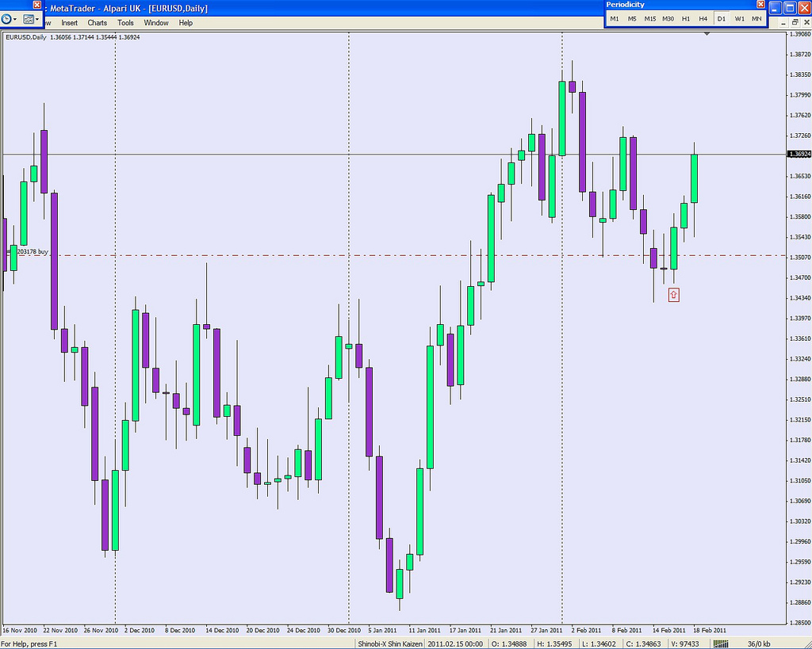Close the inner EURUSD chart window

point(806,22)
